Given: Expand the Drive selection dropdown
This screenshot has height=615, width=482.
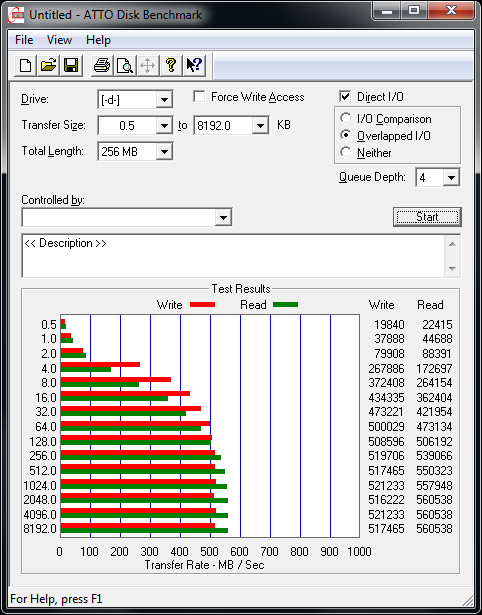Looking at the screenshot, I should (x=164, y=100).
